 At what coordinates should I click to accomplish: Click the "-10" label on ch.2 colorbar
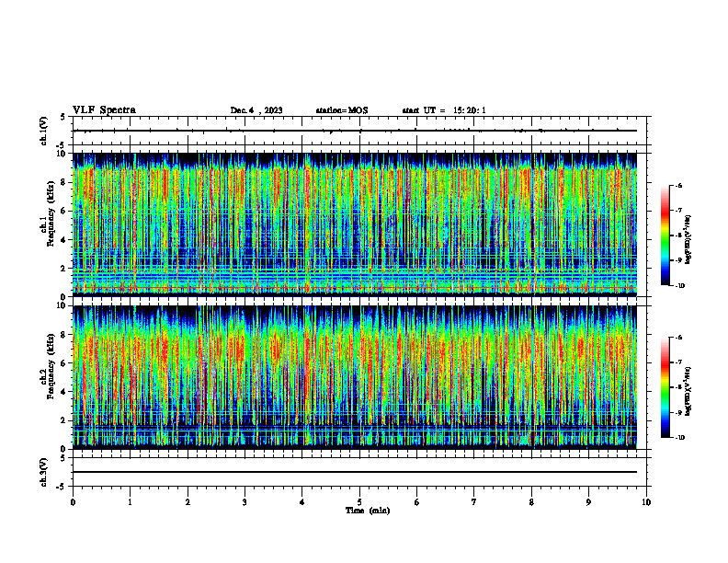(680, 438)
